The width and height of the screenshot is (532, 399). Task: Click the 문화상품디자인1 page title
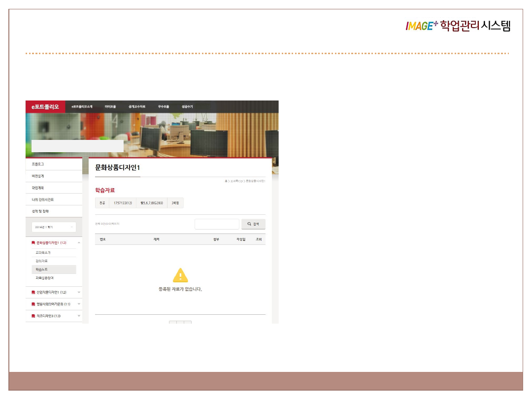117,167
